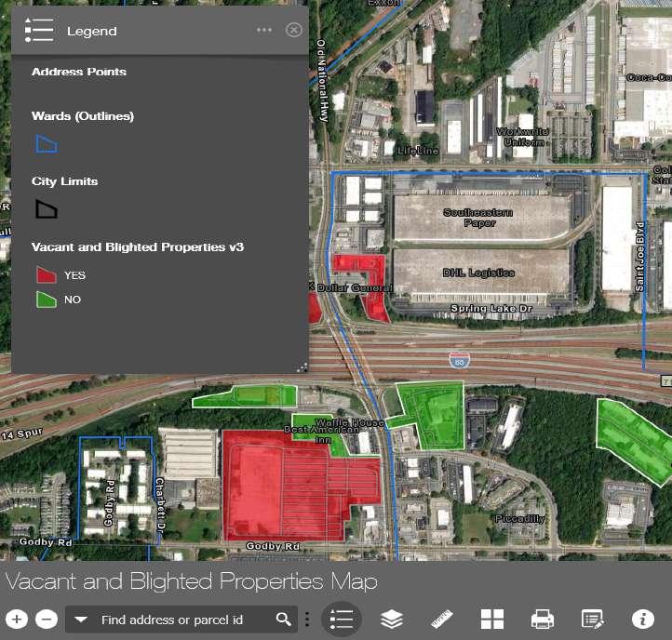672x640 pixels.
Task: Click the vertical dots toolbar handle
Action: pos(307,620)
